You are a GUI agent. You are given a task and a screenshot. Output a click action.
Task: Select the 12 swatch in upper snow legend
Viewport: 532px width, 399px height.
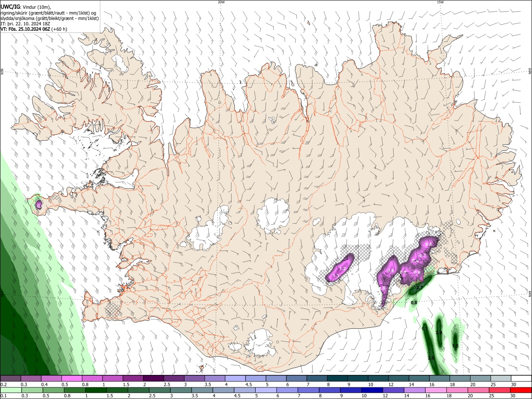(x=399, y=379)
